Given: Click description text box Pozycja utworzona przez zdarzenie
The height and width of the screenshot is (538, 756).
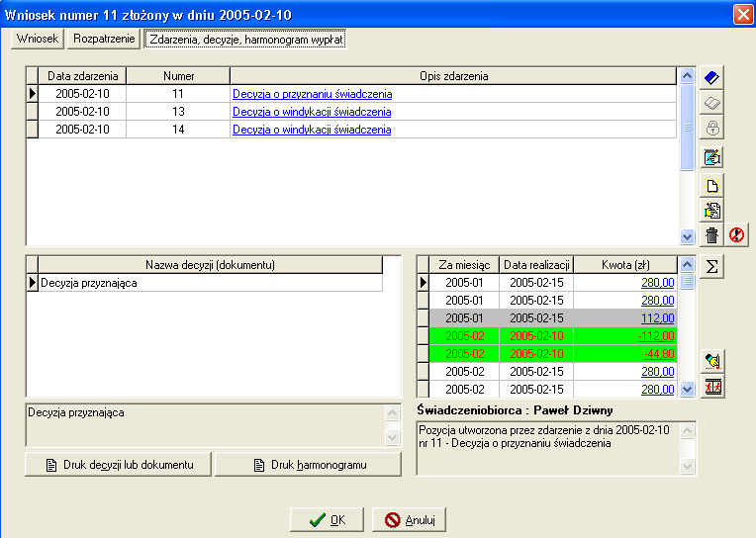Looking at the screenshot, I should pos(548,449).
